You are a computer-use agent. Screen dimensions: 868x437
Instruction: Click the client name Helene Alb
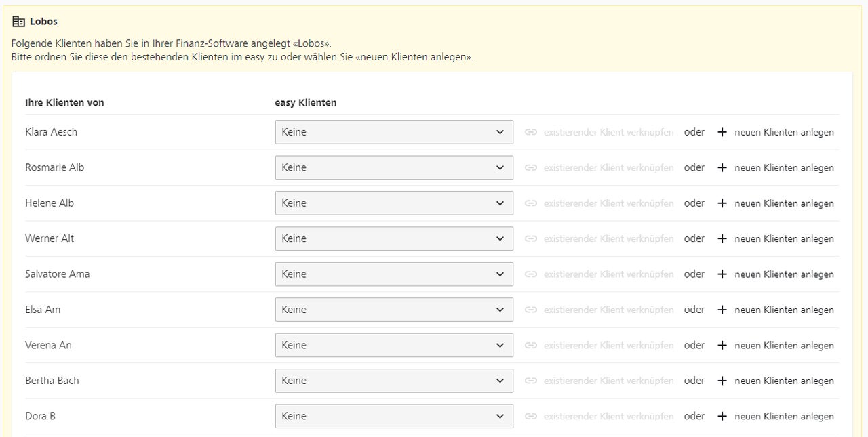coord(50,203)
